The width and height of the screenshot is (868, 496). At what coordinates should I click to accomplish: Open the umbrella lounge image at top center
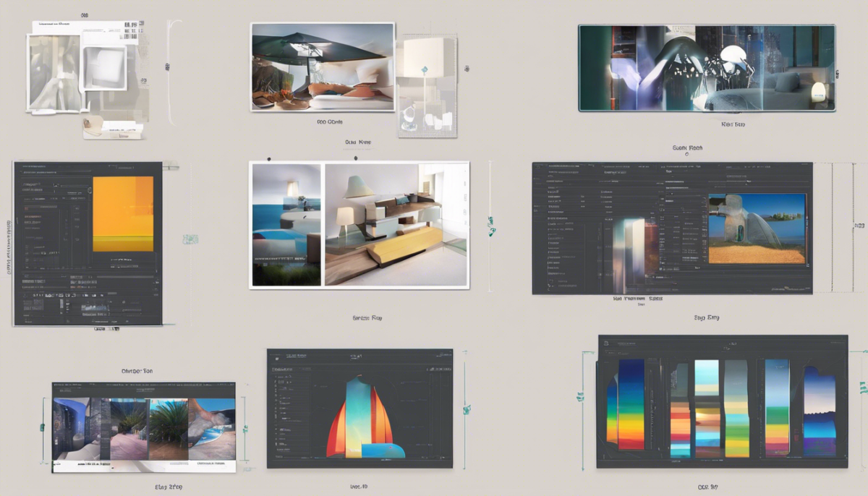click(322, 67)
